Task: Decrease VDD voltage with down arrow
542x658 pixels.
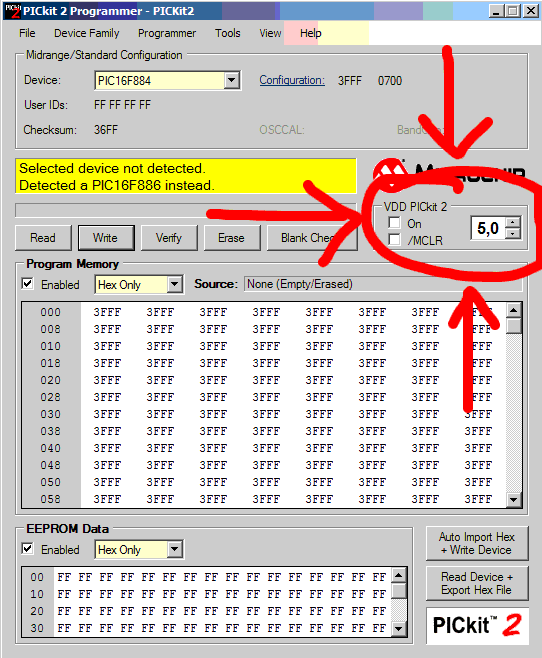Action: coord(513,233)
